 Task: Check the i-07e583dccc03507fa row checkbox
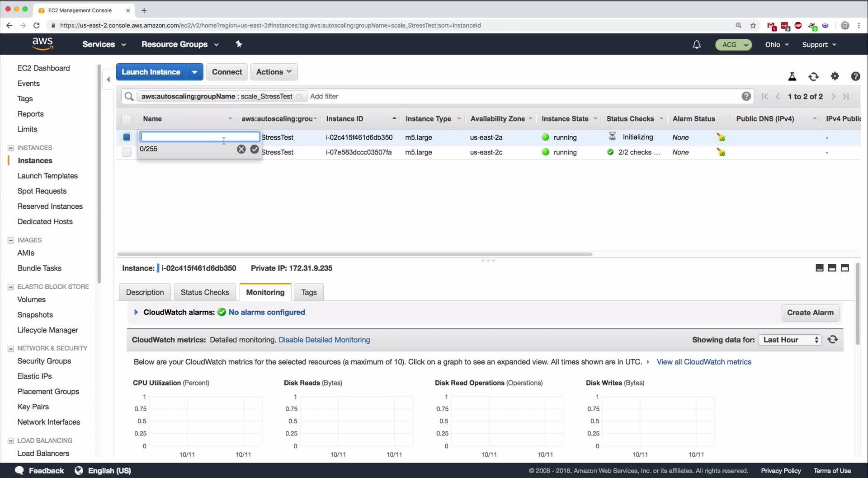pyautogui.click(x=127, y=152)
